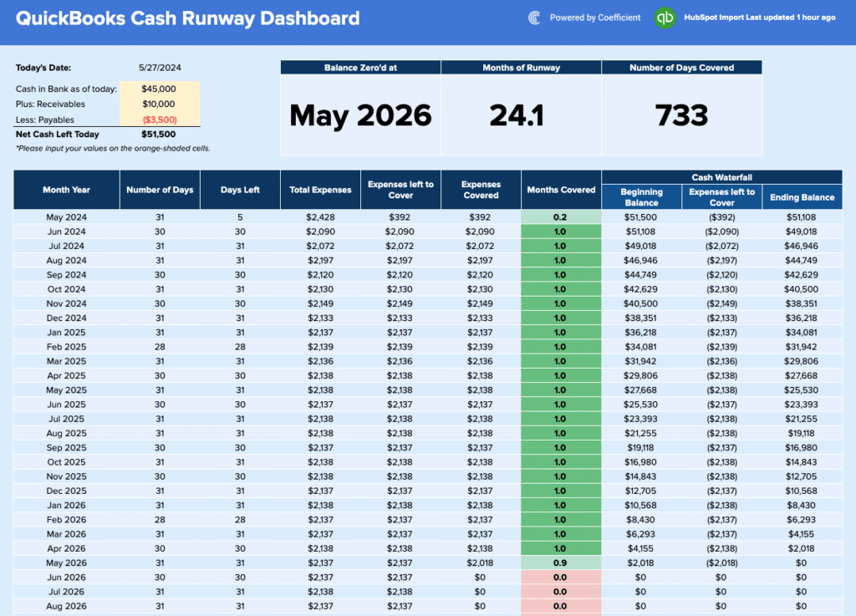Select the $10,568 ending balance for Dec 2025
The width and height of the screenshot is (856, 616).
[x=801, y=491]
